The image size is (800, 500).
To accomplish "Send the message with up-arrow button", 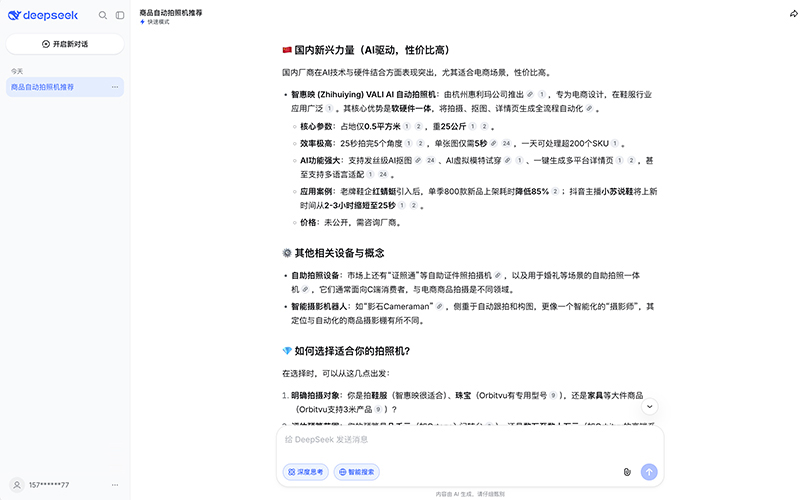I will [x=649, y=472].
